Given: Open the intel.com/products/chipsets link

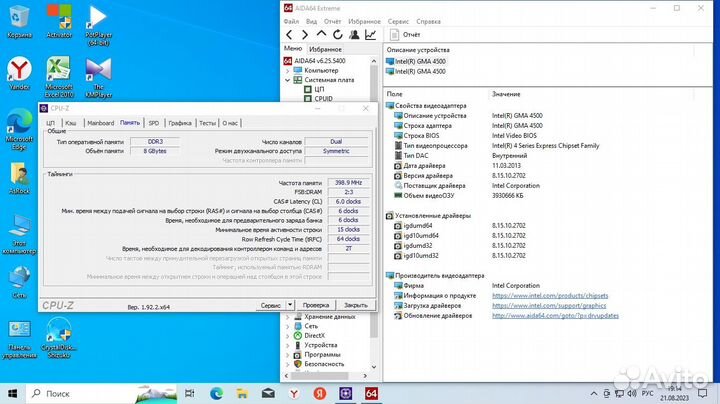Looking at the screenshot, I should pyautogui.click(x=550, y=296).
